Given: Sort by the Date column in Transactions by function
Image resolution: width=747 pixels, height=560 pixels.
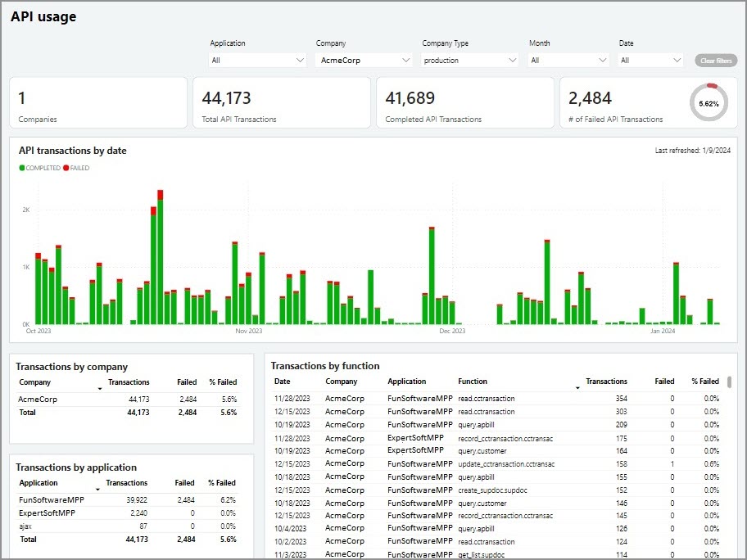Looking at the screenshot, I should coord(283,382).
